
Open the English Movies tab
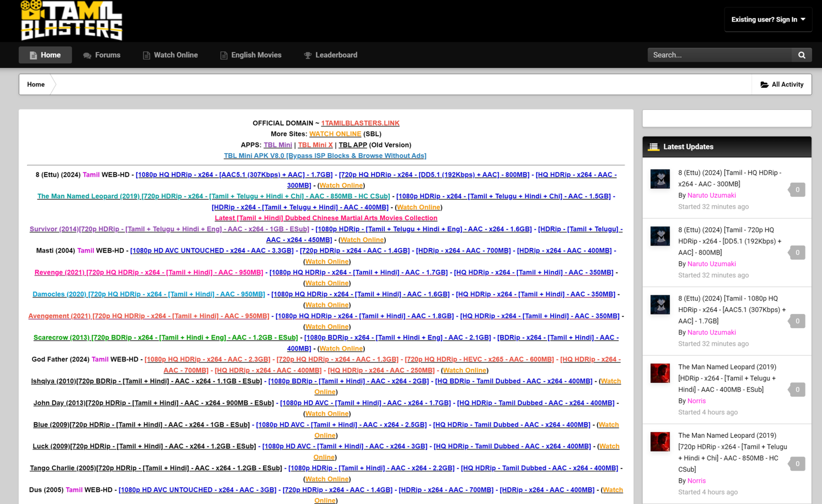(x=251, y=55)
